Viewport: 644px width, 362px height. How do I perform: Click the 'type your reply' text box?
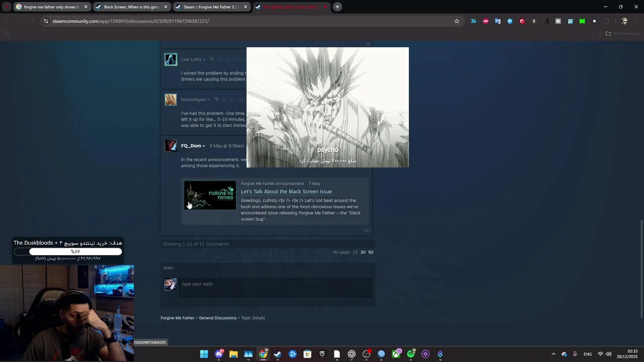pyautogui.click(x=275, y=288)
